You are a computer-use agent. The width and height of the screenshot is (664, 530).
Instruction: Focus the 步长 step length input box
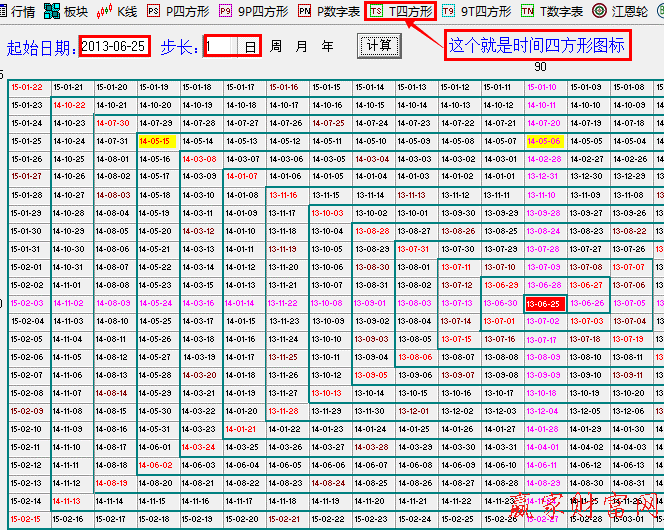220,47
